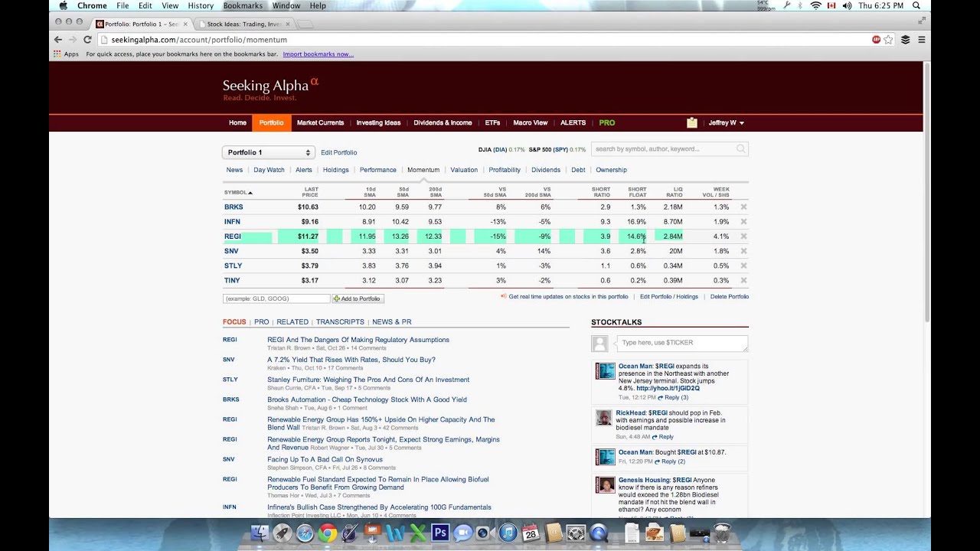
Task: Click the Wi-Fi status icon
Action: (815, 5)
